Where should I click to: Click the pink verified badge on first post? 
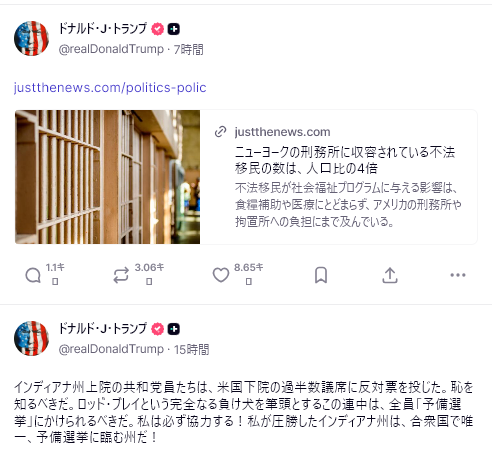coord(158,29)
